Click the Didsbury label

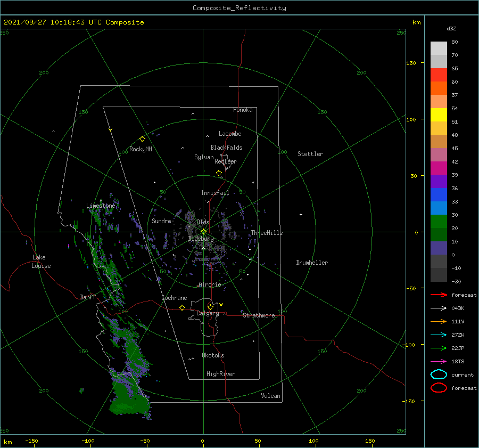tap(201, 239)
